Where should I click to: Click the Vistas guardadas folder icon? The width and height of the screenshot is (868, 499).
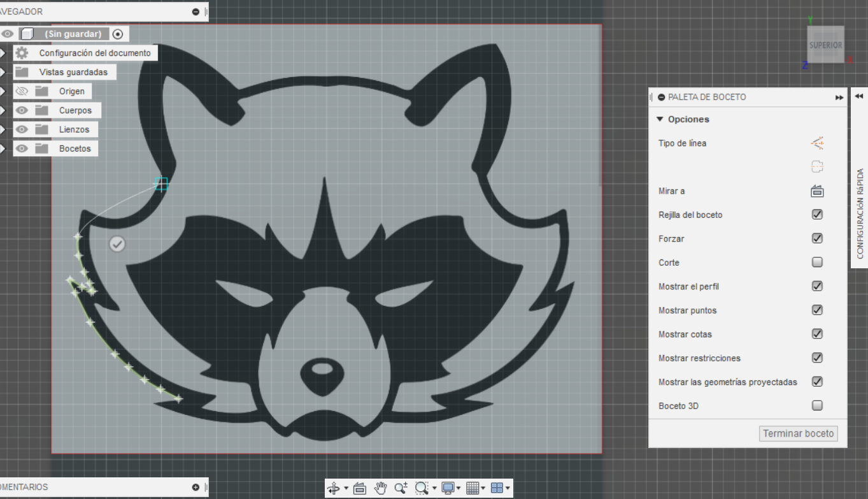tap(22, 72)
